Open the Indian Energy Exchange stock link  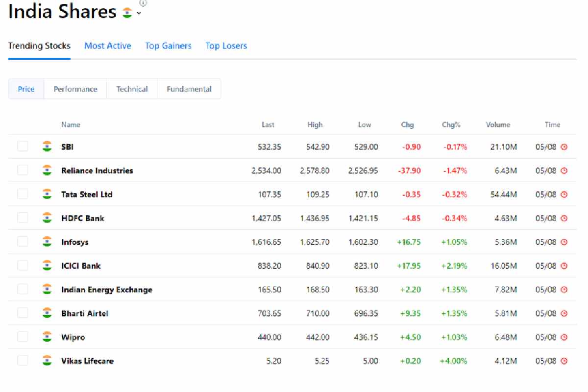[107, 290]
